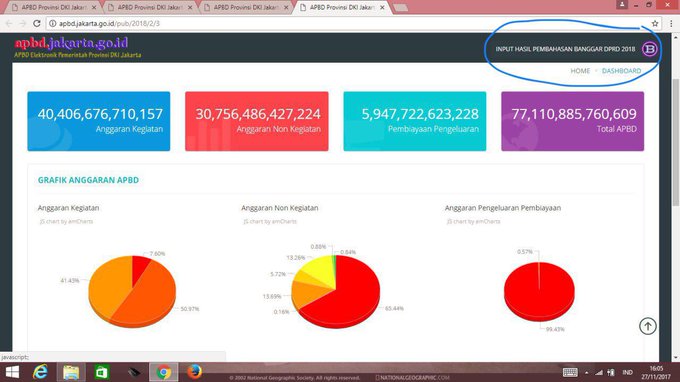This screenshot has width=680, height=382.
Task: Switch to the second APBD Provinsi tab
Action: click(x=150, y=7)
